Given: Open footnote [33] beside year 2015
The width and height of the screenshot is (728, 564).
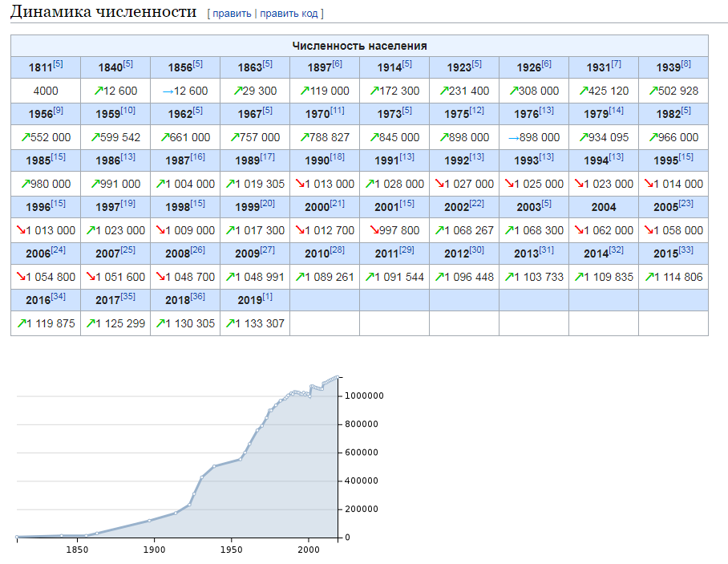Looking at the screenshot, I should pos(686,250).
